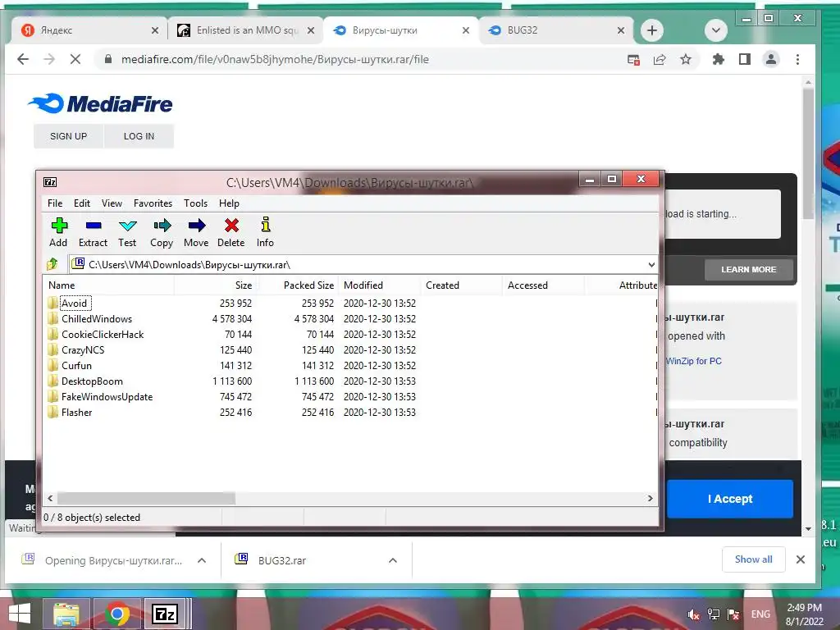Click the SIGN UP button on MediaFire

pyautogui.click(x=68, y=136)
